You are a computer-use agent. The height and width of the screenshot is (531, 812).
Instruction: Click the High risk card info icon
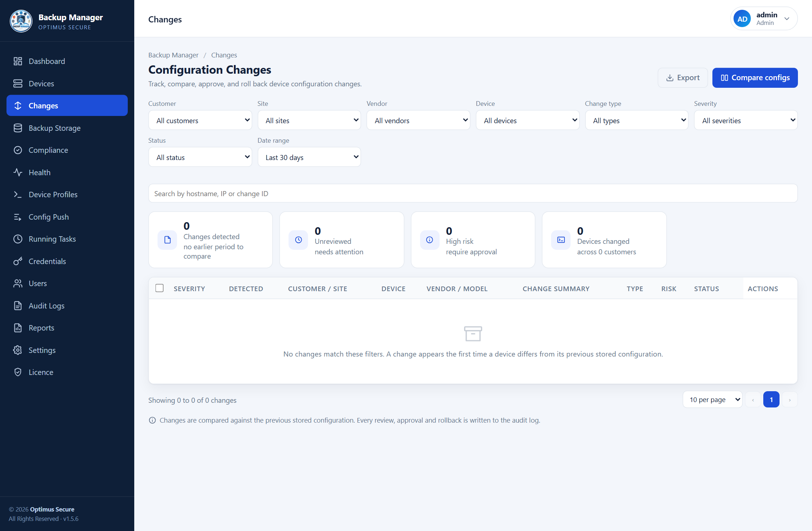[429, 240]
